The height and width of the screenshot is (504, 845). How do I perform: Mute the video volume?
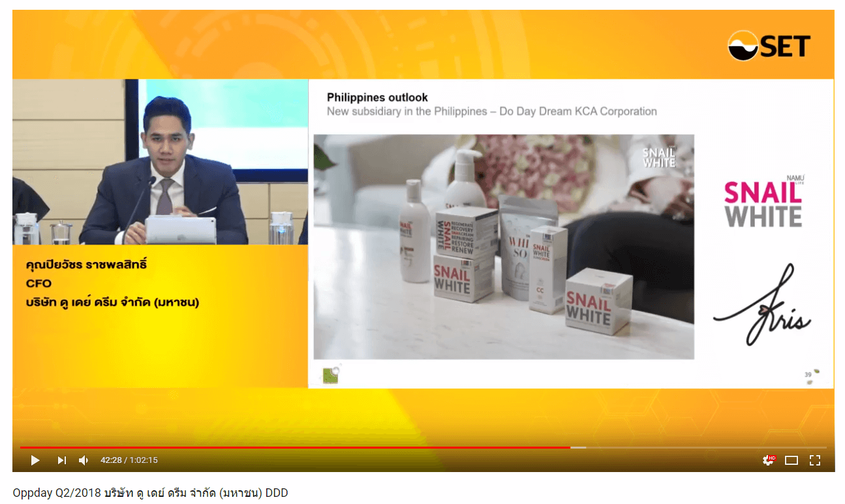[x=84, y=460]
